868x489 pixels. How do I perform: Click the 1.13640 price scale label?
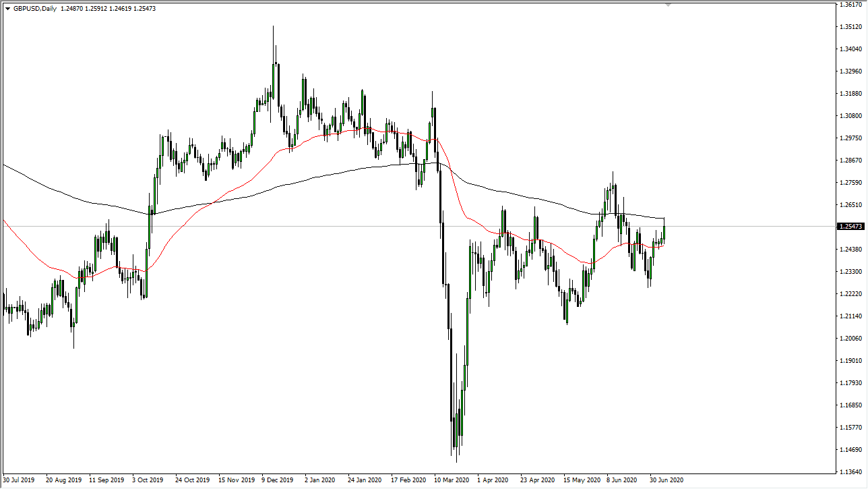(x=851, y=471)
